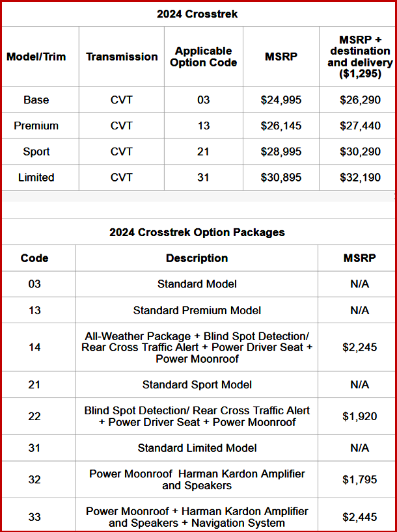Screen dimensions: 397x532
Task: Select the Description column header
Action: pos(197,258)
